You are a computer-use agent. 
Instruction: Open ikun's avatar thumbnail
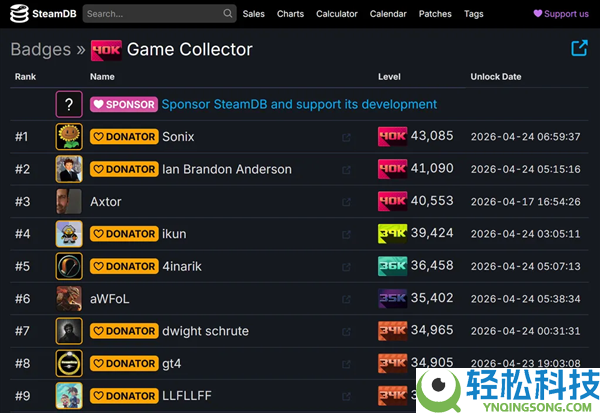click(x=69, y=234)
